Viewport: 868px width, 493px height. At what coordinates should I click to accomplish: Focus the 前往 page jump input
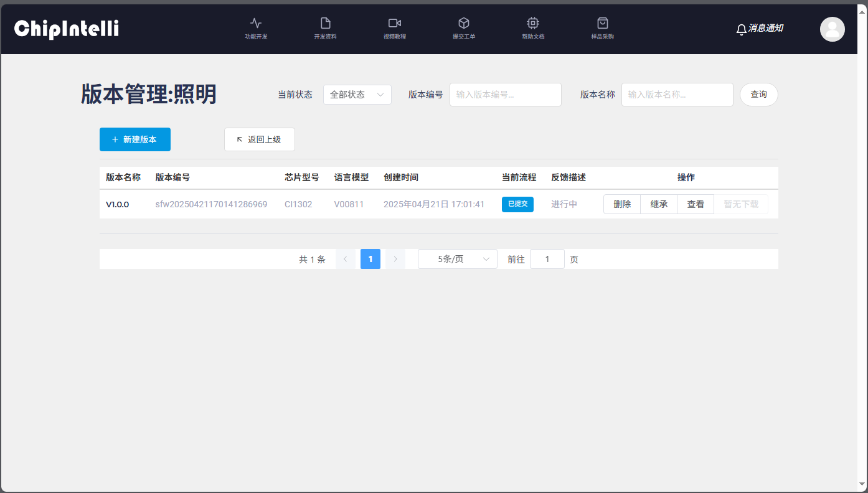click(x=547, y=259)
